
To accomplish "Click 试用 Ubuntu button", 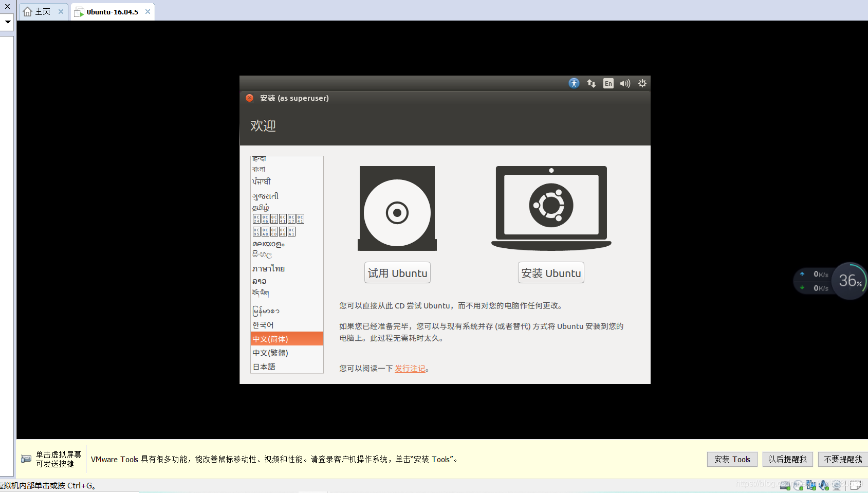I will pyautogui.click(x=397, y=273).
